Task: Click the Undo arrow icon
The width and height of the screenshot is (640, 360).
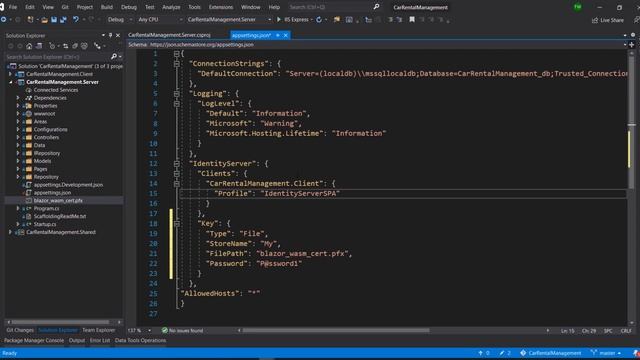Action: 76,20
